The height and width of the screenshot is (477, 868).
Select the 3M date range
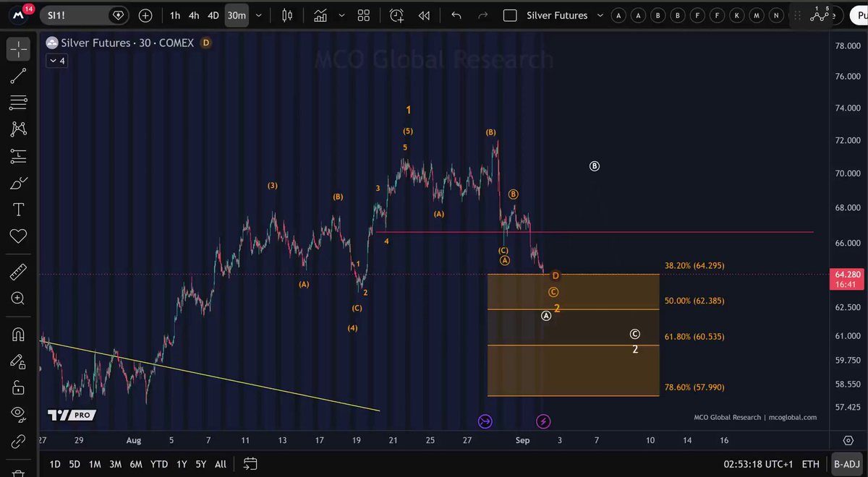pos(115,464)
